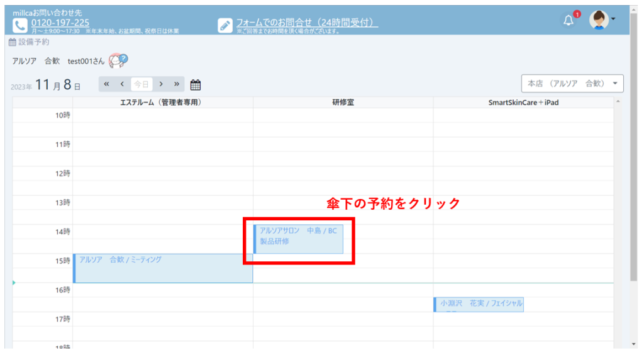
Task: Go to previous day with single-left arrow
Action: click(122, 84)
